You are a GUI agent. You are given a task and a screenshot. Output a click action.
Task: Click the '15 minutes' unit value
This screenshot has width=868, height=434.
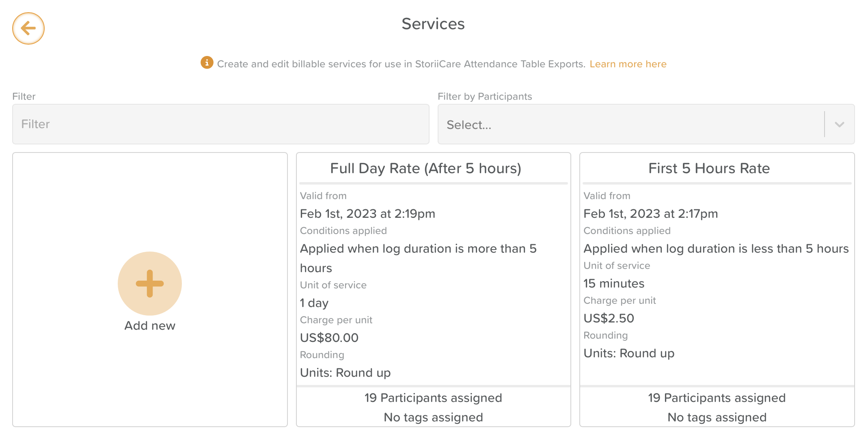pos(614,284)
